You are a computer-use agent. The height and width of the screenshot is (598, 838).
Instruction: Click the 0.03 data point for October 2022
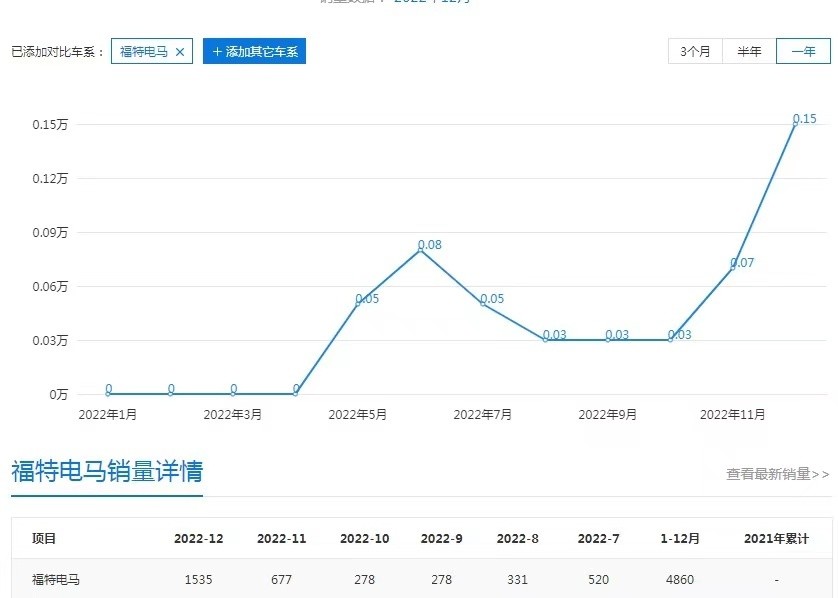[x=670, y=340]
